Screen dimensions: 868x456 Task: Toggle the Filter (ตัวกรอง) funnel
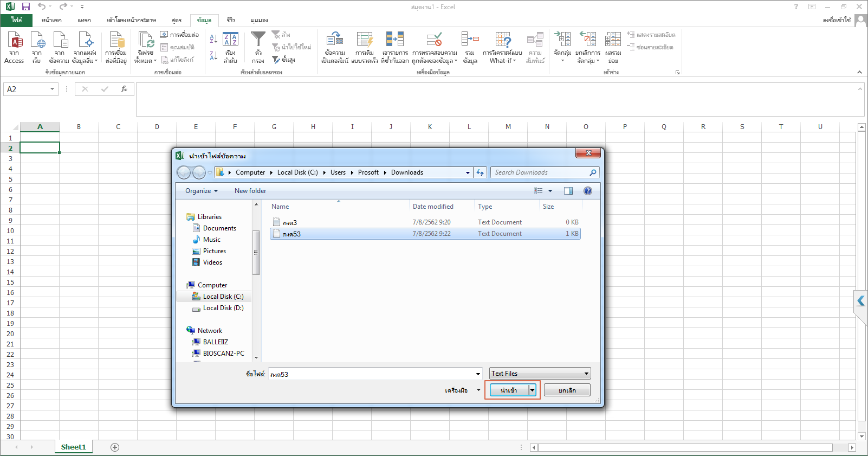[258, 47]
